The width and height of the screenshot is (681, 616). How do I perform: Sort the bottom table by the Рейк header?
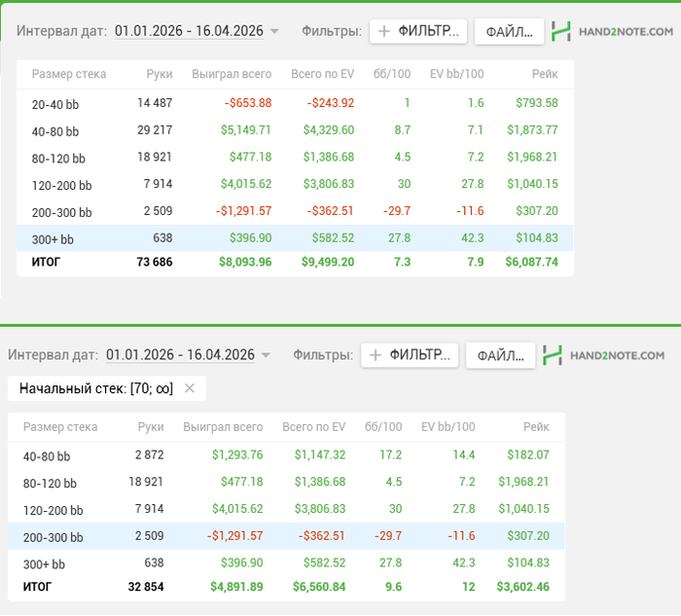(536, 427)
